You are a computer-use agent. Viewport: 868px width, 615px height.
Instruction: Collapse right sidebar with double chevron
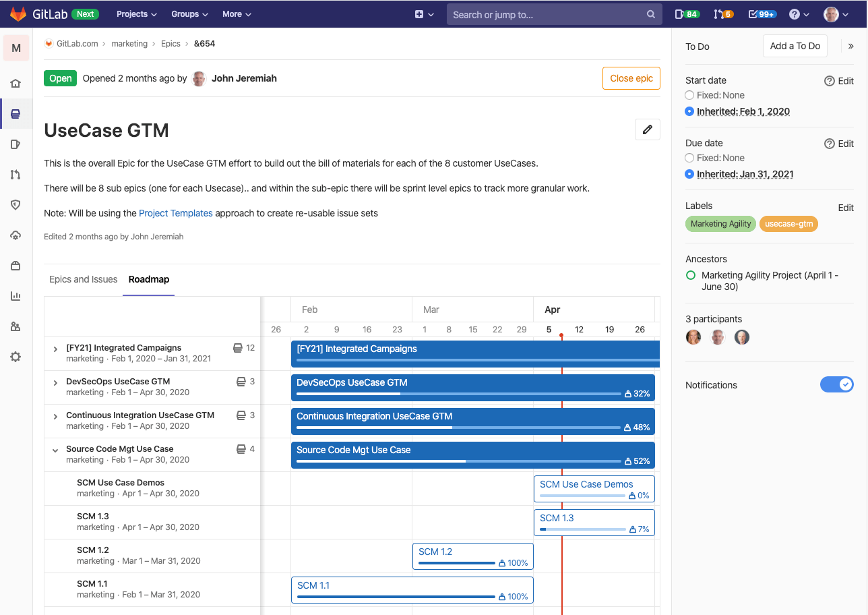[x=850, y=47]
